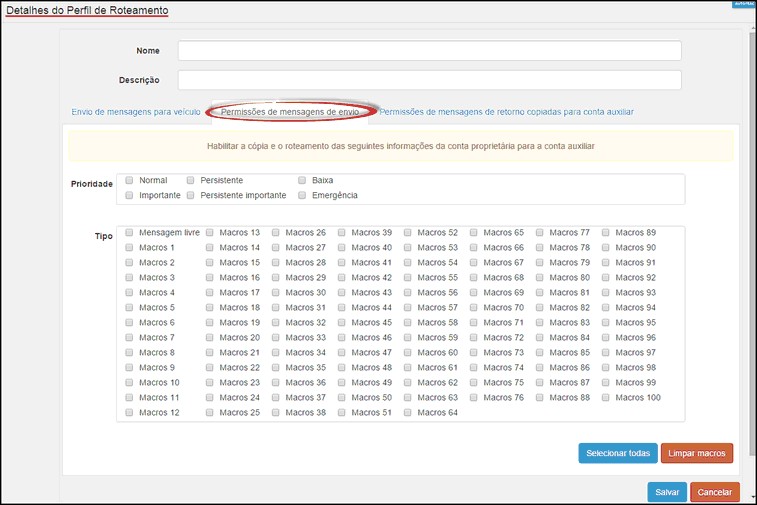Tick the Macros 99 checkbox
The width and height of the screenshot is (757, 505).
pyautogui.click(x=605, y=382)
